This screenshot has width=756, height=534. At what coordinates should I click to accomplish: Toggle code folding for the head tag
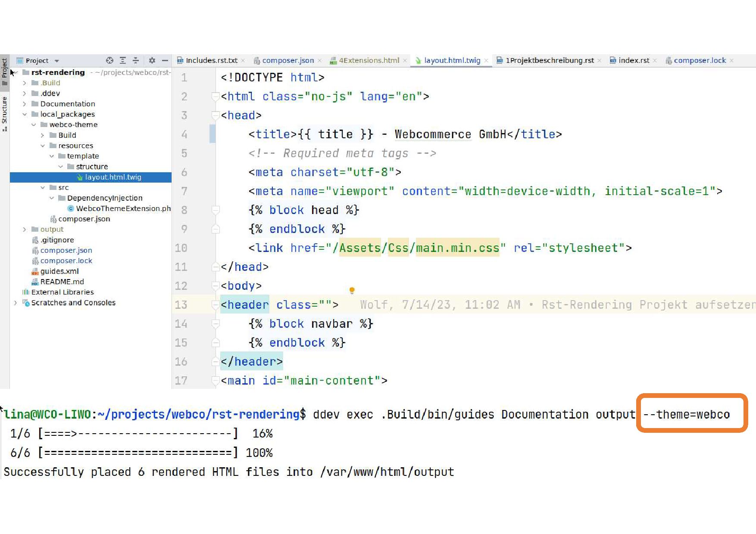coord(216,115)
